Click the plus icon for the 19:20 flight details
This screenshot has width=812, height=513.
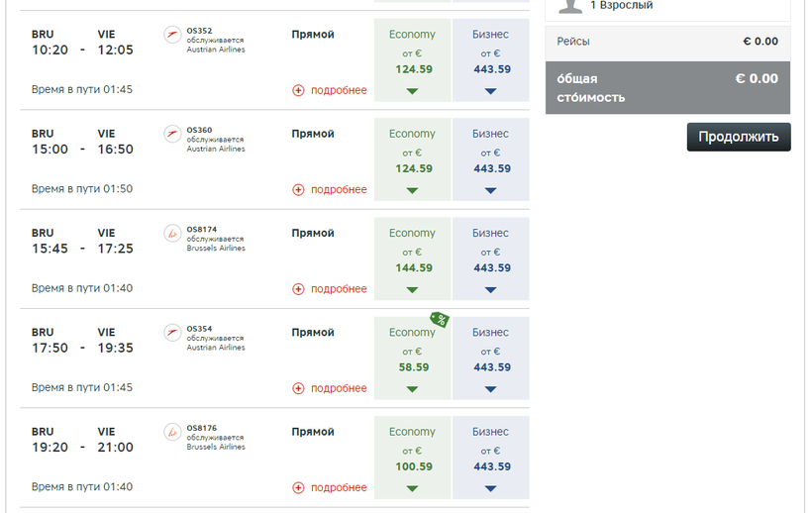pos(298,487)
